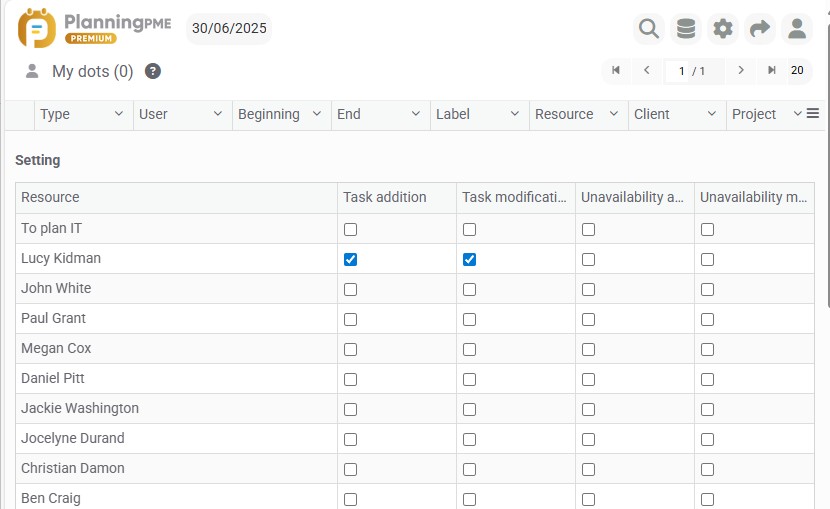Click the Unavailability a... column header
This screenshot has width=830, height=509.
tap(633, 197)
